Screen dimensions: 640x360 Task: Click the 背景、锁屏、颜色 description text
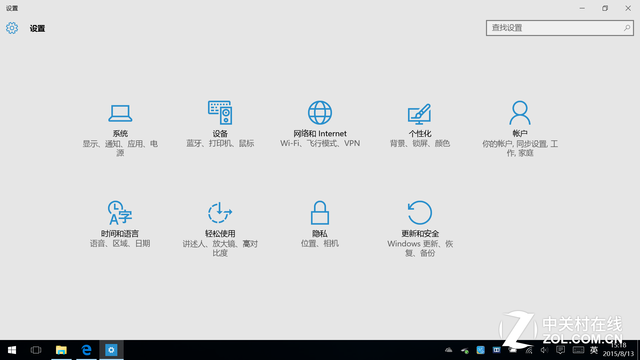pos(420,144)
